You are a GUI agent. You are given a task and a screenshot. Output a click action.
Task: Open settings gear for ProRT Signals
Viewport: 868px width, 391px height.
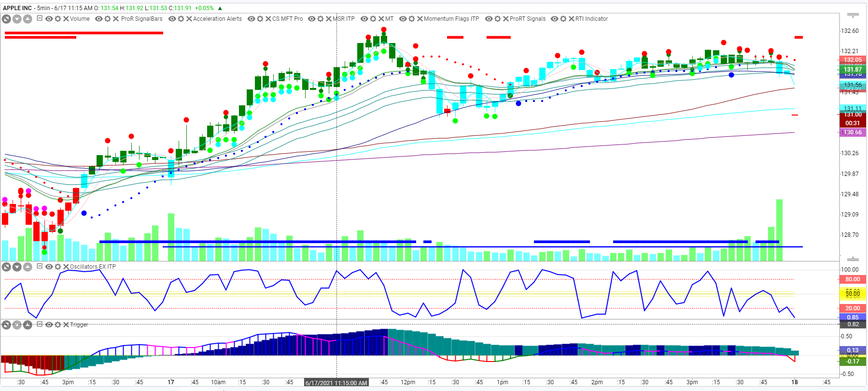[x=498, y=19]
